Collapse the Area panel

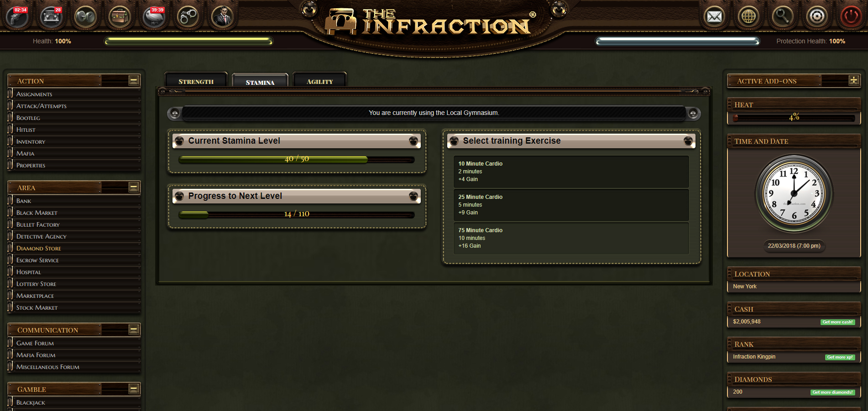click(x=134, y=187)
